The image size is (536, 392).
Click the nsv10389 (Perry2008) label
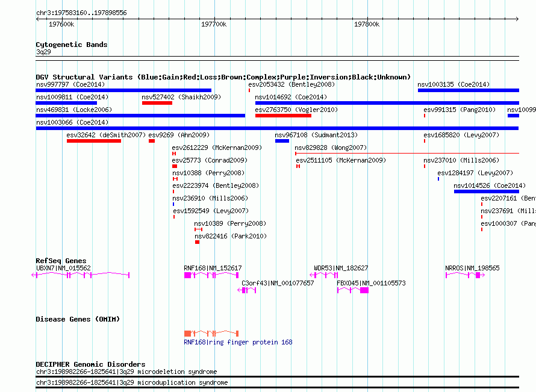[230, 223]
